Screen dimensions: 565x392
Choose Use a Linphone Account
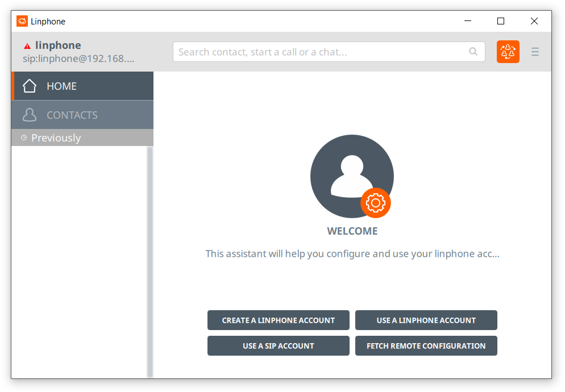pyautogui.click(x=426, y=320)
